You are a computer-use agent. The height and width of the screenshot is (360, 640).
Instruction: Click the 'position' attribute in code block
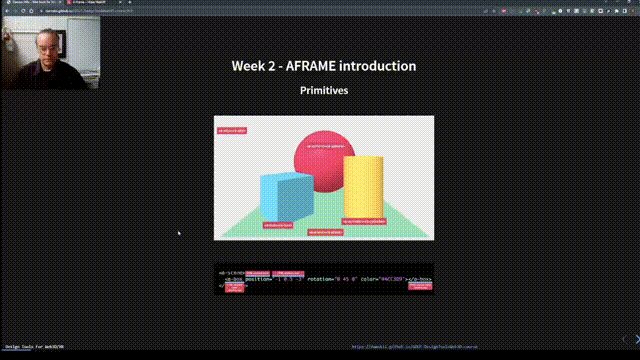[258, 279]
